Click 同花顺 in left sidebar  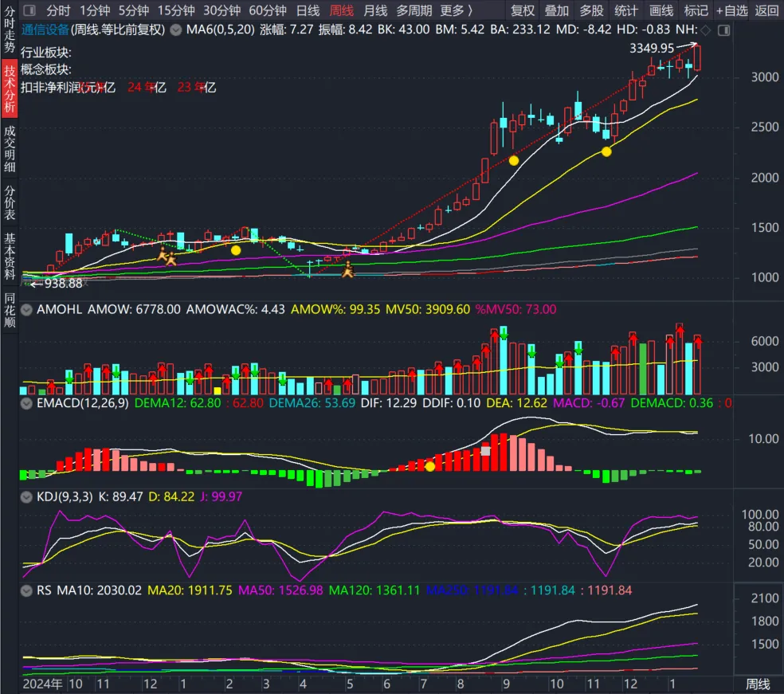pos(10,310)
